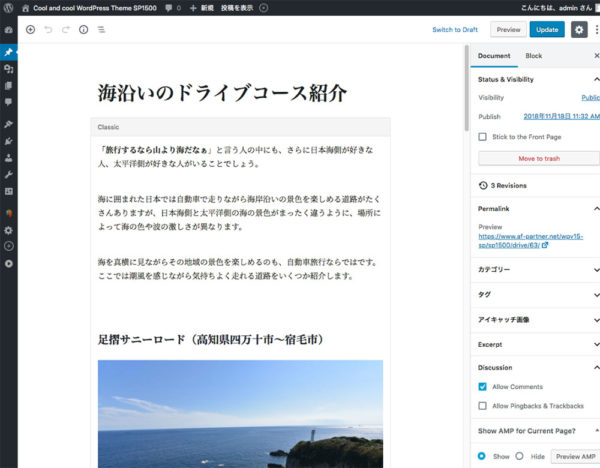Screen dimensions: 600x468
Task: Open Users icon in admin sidebar
Action: [x=8, y=158]
